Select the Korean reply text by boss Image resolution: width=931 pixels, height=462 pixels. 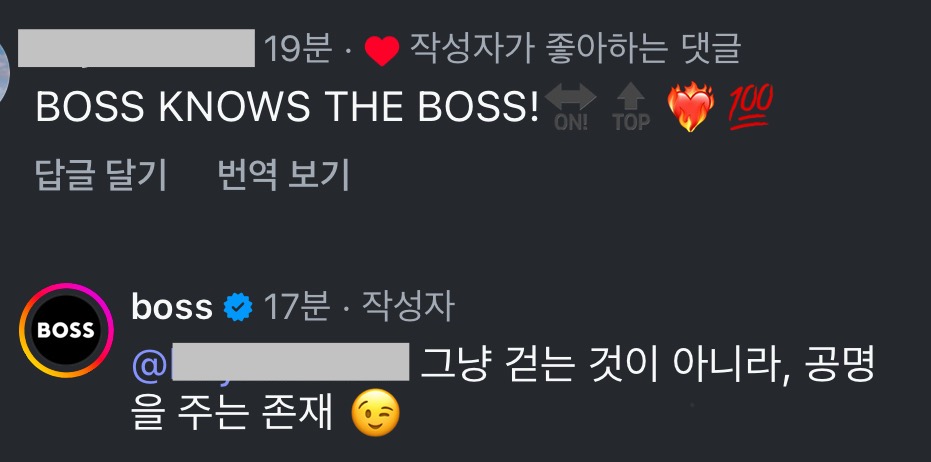pos(502,389)
